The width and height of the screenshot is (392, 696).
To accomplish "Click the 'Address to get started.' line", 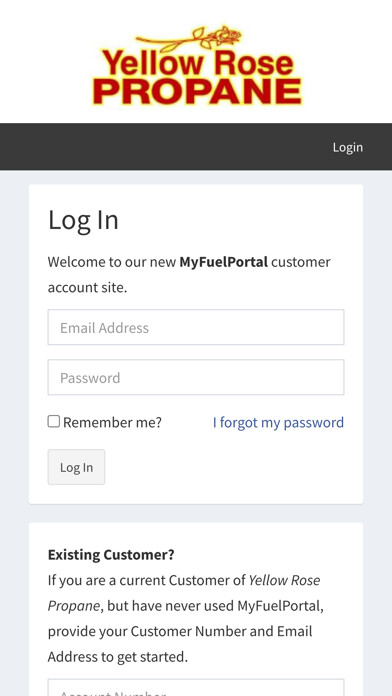I will click(x=118, y=657).
